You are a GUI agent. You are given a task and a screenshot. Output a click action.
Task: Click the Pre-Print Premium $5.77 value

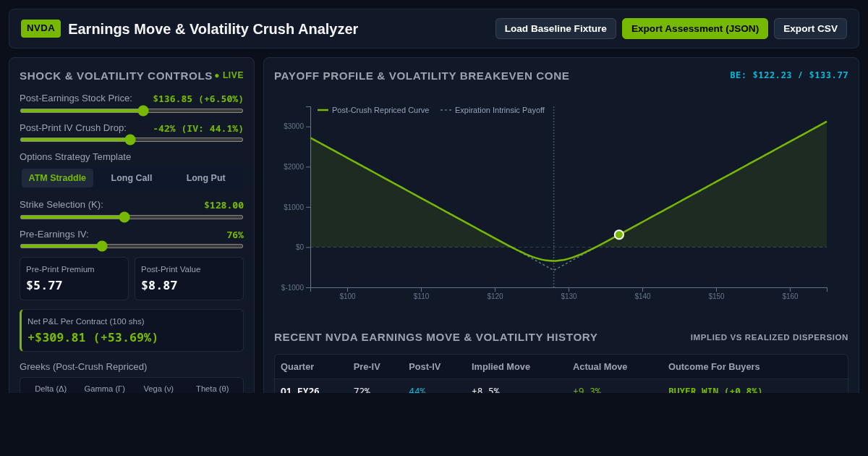(x=44, y=285)
